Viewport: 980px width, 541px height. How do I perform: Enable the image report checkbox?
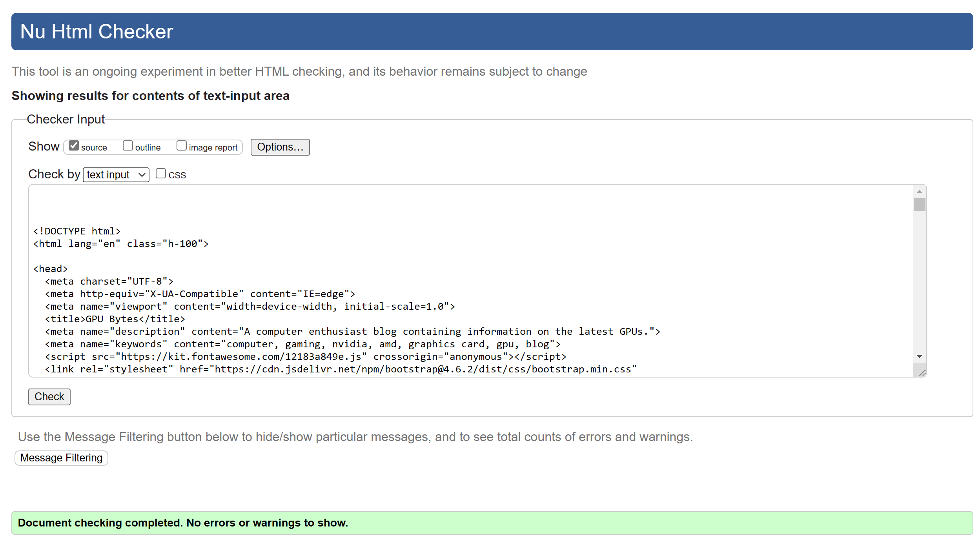[x=181, y=146]
